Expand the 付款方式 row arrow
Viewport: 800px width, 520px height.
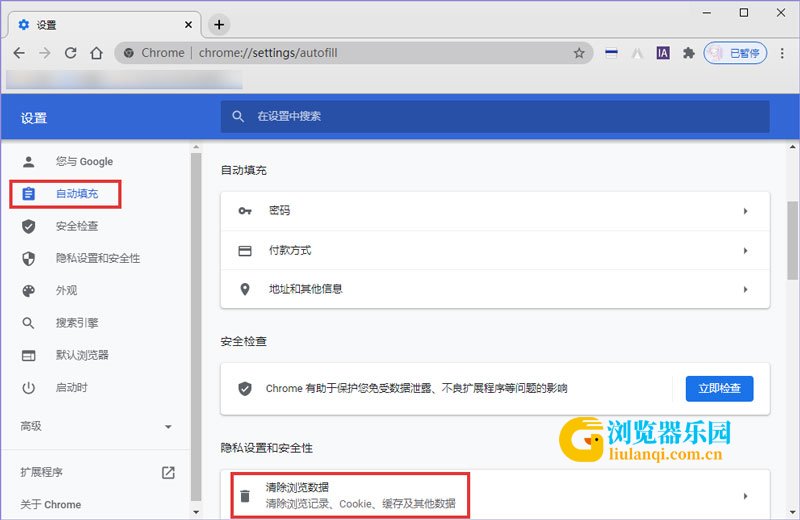(x=745, y=251)
